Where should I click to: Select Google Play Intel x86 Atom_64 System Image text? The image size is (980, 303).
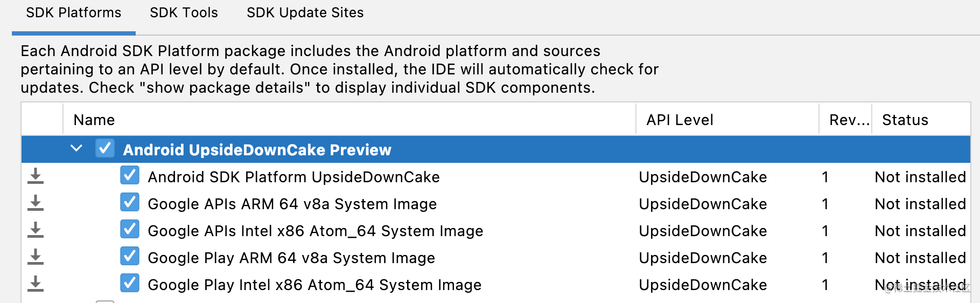[314, 285]
